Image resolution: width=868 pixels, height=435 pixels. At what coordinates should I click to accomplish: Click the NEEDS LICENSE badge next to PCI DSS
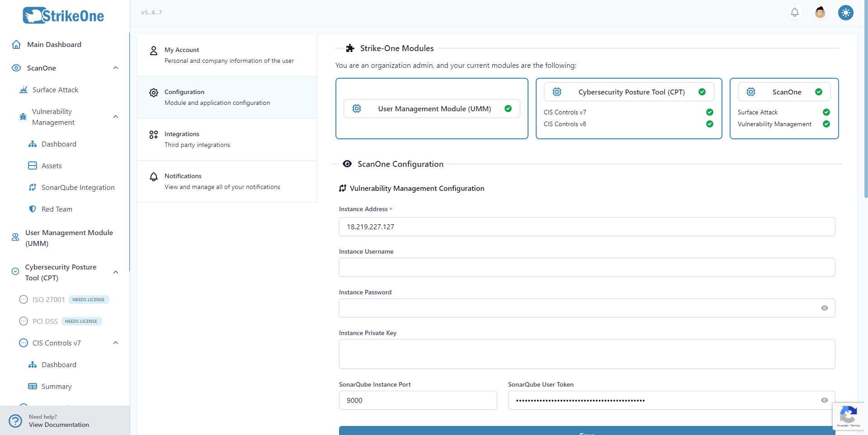(x=81, y=321)
